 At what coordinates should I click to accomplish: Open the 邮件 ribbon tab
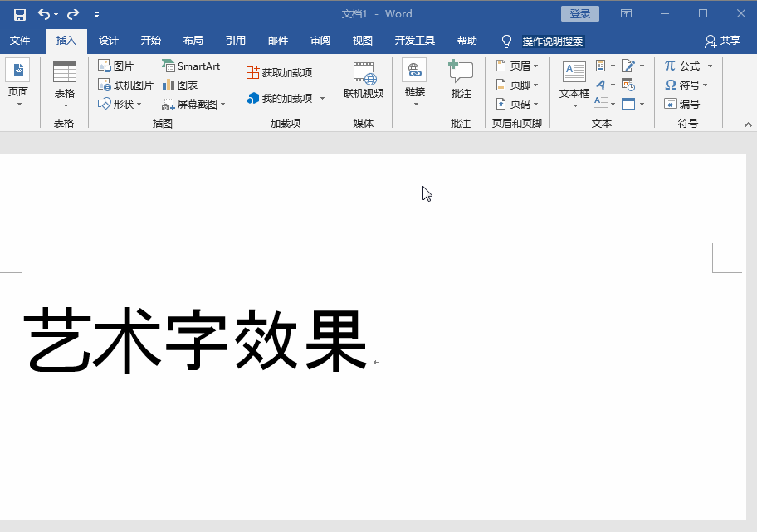[x=277, y=40]
